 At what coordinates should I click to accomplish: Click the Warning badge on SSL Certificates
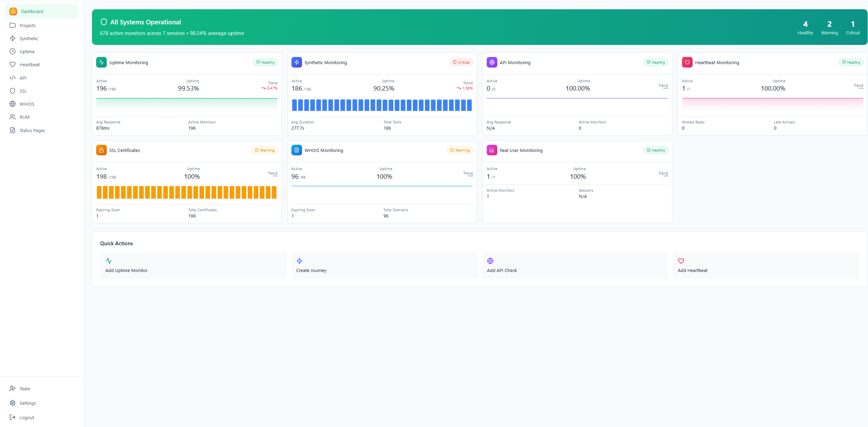coord(265,150)
